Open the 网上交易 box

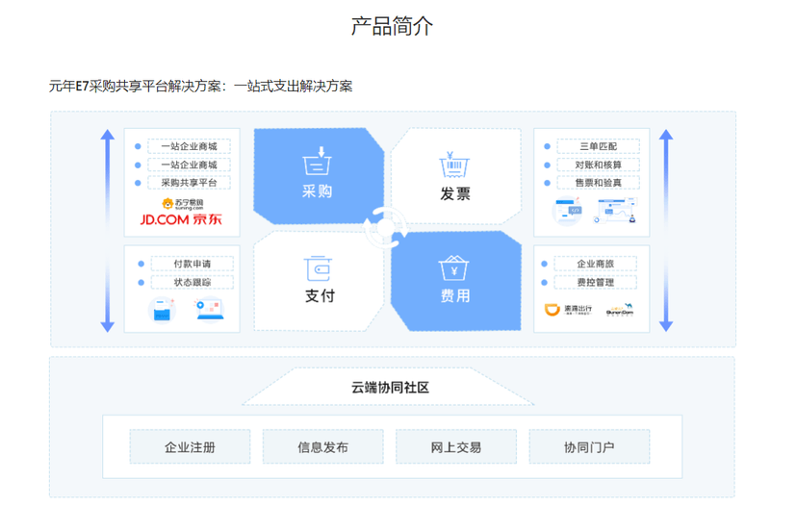(x=456, y=447)
